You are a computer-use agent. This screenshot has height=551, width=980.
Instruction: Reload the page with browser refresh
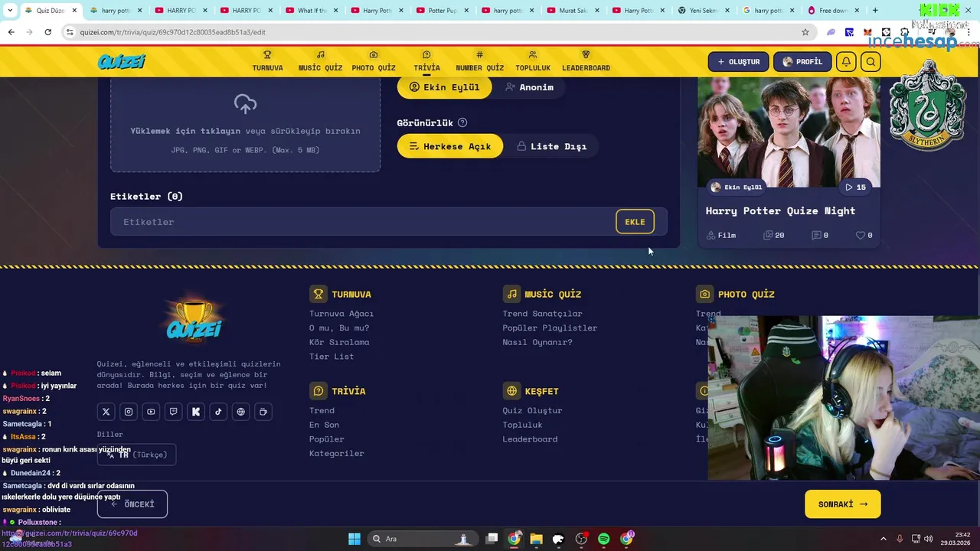(x=47, y=32)
